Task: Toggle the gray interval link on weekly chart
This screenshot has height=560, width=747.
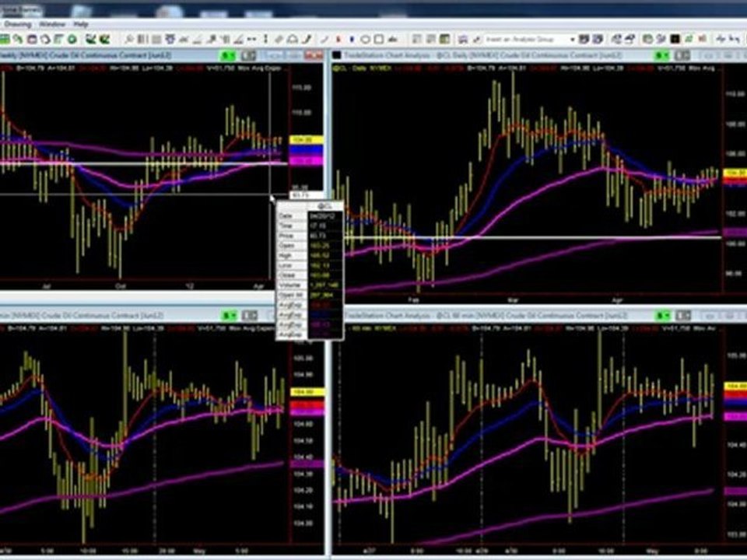Action: (x=249, y=56)
